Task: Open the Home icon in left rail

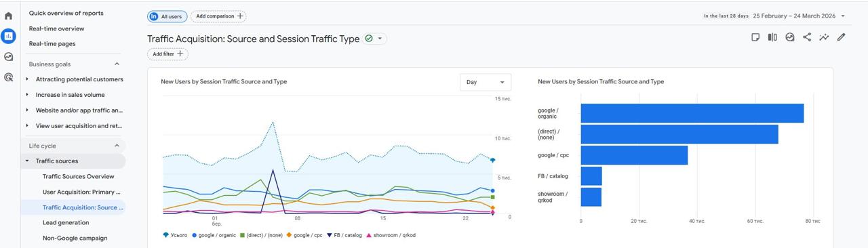Action: [x=9, y=16]
